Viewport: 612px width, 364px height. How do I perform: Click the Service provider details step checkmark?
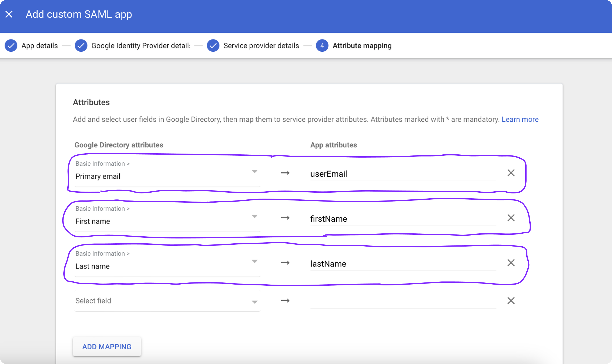point(213,46)
